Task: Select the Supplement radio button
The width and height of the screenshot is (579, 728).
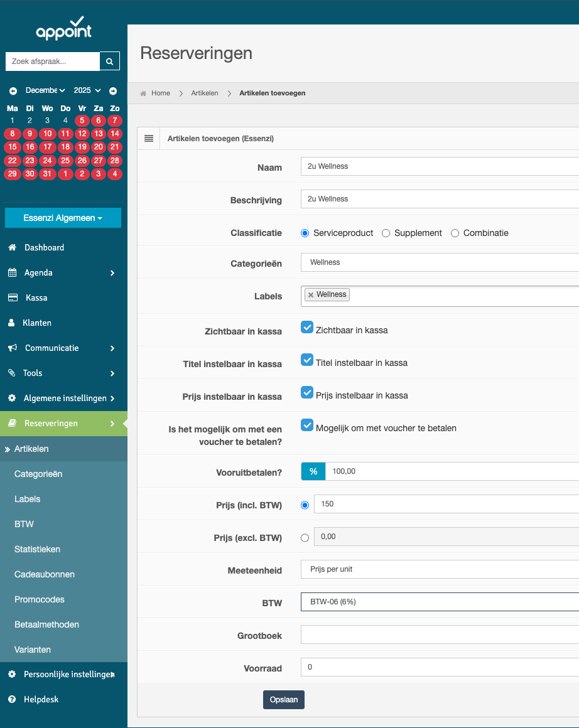Action: pyautogui.click(x=386, y=233)
